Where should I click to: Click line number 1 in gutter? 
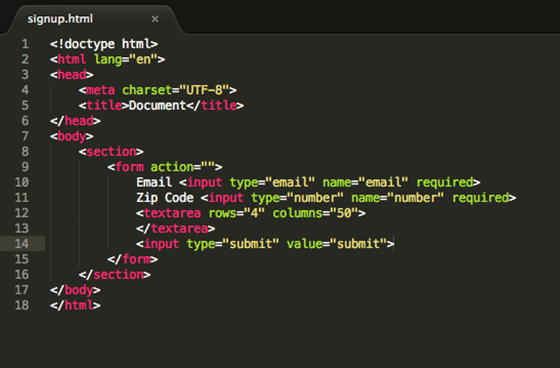pyautogui.click(x=25, y=44)
